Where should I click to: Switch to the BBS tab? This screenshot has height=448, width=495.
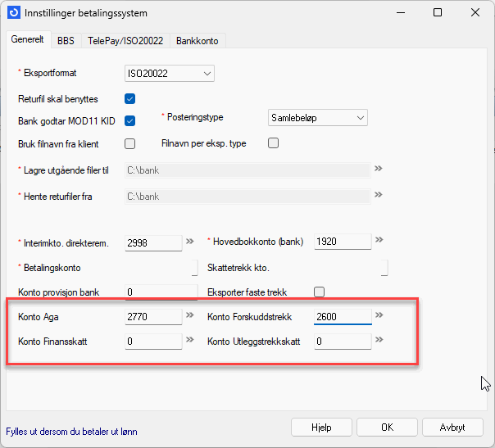(x=66, y=40)
